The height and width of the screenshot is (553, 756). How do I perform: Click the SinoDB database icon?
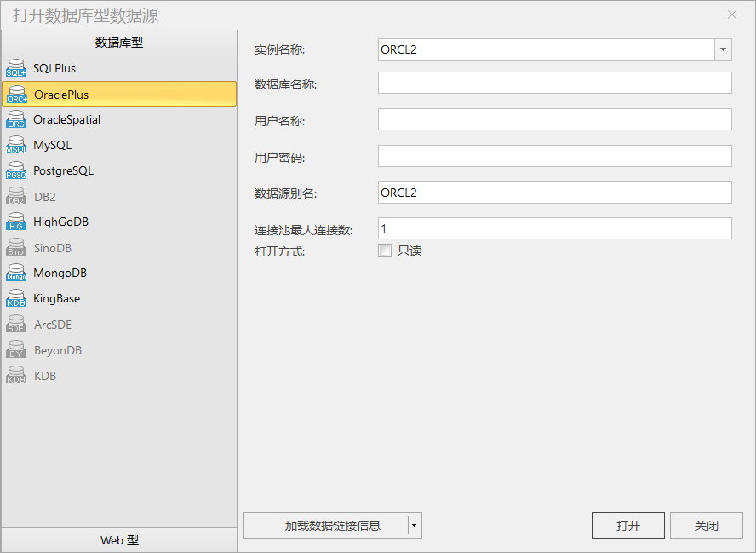(16, 248)
